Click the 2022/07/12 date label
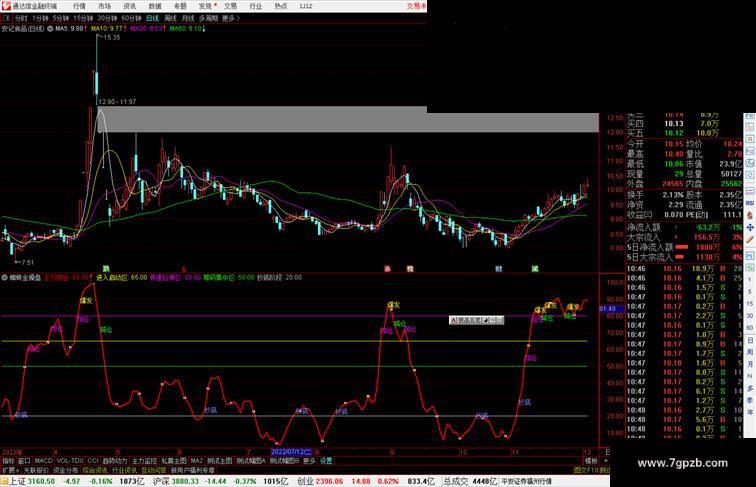The height and width of the screenshot is (487, 756). (291, 452)
